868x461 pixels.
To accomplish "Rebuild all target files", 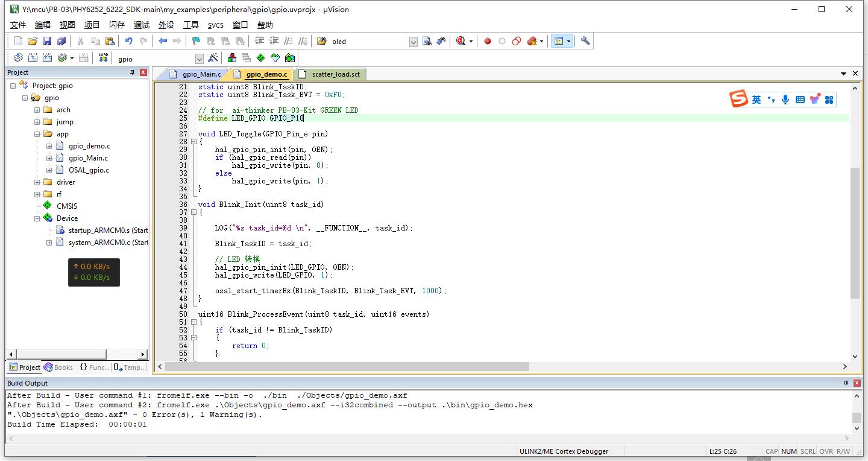I will pos(47,58).
